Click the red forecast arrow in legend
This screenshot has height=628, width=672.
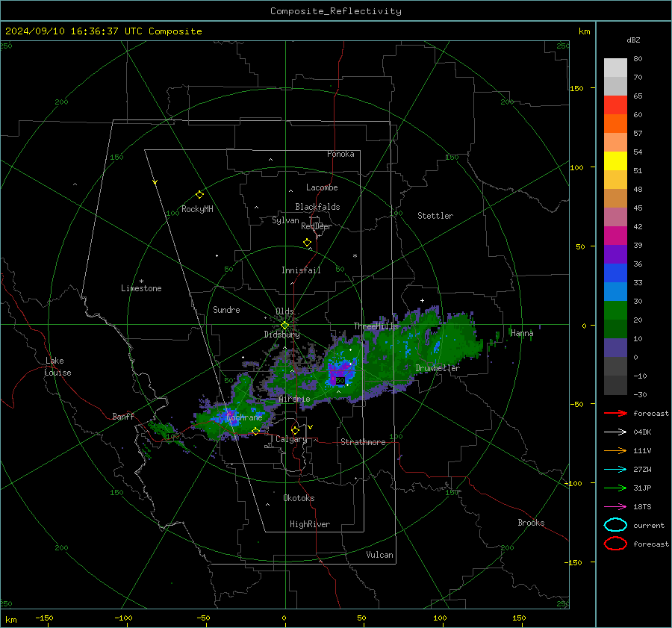[615, 413]
